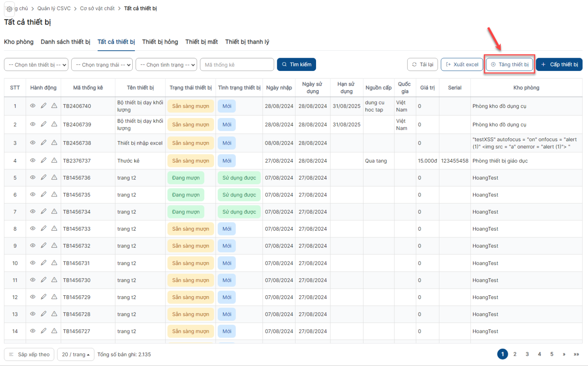
Task: Switch to the 'Thiết bị hỏng' tab
Action: pyautogui.click(x=160, y=42)
